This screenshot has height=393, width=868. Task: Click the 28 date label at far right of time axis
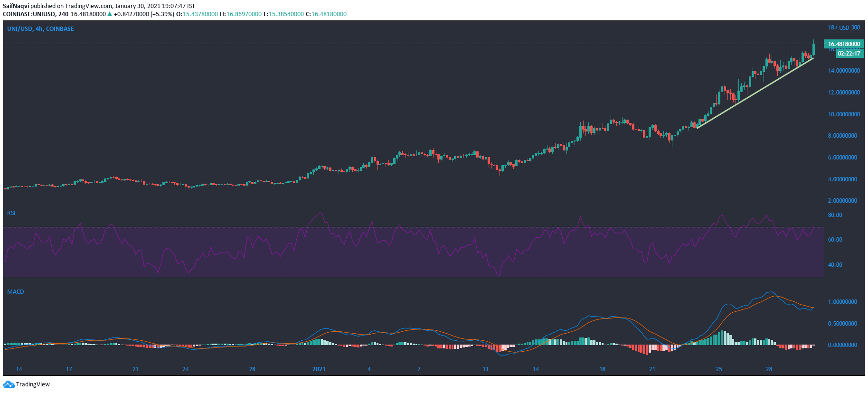pos(769,369)
